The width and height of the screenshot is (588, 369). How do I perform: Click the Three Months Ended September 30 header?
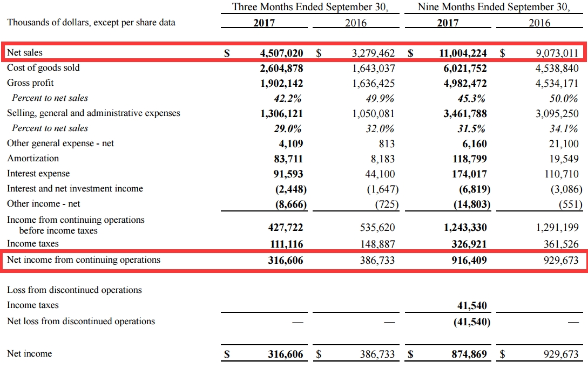[310, 8]
